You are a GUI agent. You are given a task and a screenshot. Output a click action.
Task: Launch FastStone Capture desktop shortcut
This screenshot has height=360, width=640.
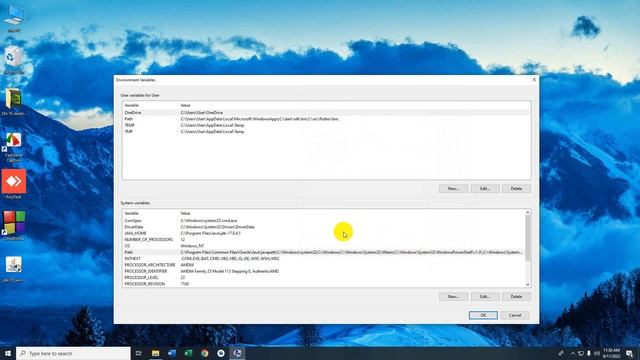coord(13,147)
